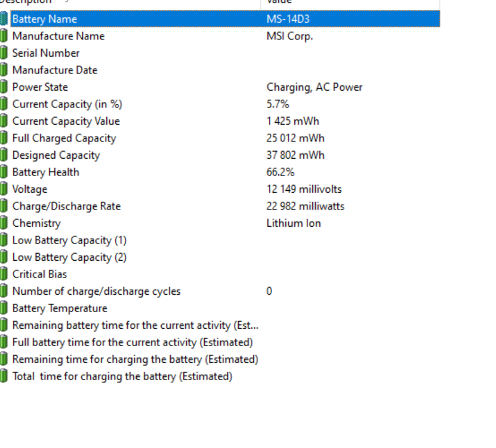This screenshot has height=448, width=496.
Task: Click the Charging, AC Power value
Action: click(x=315, y=87)
